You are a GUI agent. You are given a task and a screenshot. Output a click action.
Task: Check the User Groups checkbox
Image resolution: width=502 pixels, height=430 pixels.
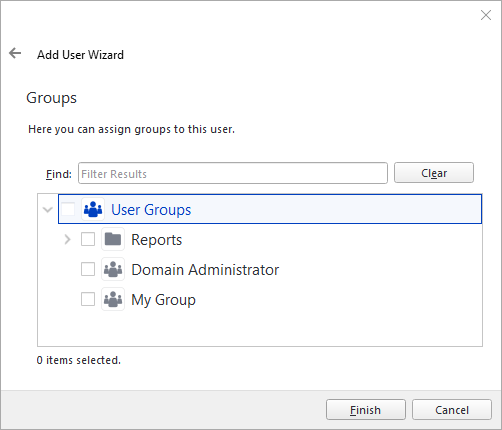[x=68, y=209]
